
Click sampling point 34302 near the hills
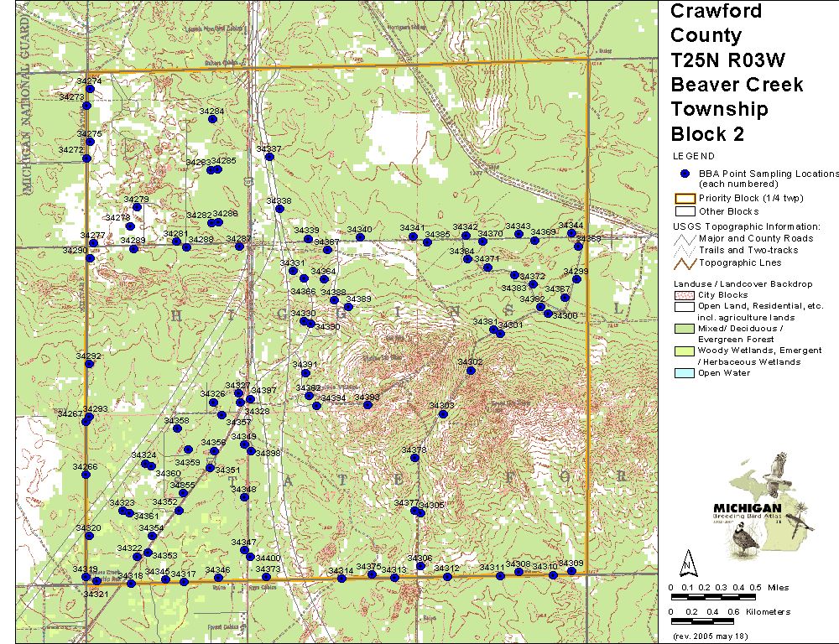470,370
